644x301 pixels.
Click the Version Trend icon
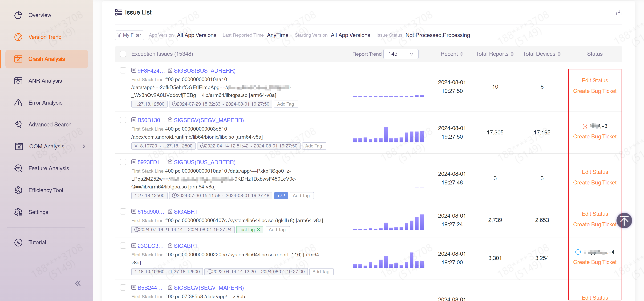coord(18,37)
